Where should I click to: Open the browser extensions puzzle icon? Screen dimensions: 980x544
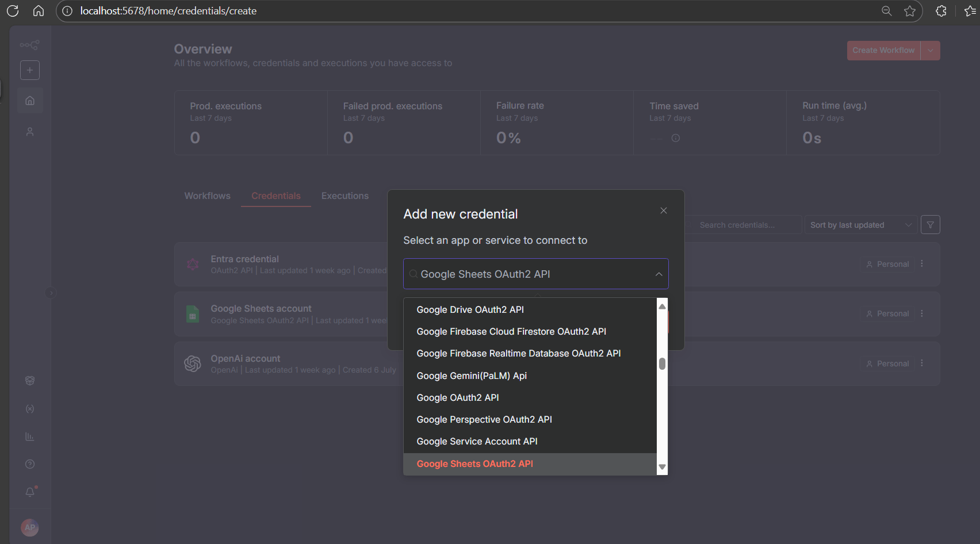(x=941, y=11)
